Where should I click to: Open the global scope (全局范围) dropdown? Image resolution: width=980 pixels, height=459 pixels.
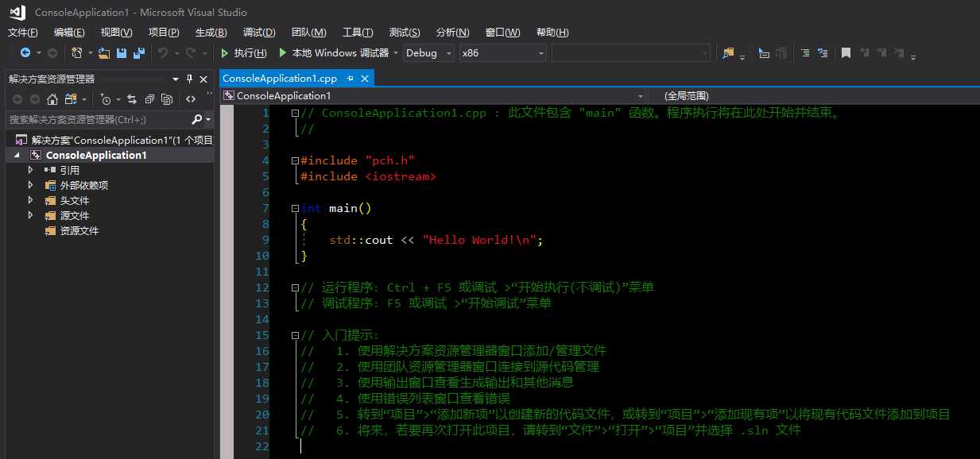pyautogui.click(x=814, y=95)
